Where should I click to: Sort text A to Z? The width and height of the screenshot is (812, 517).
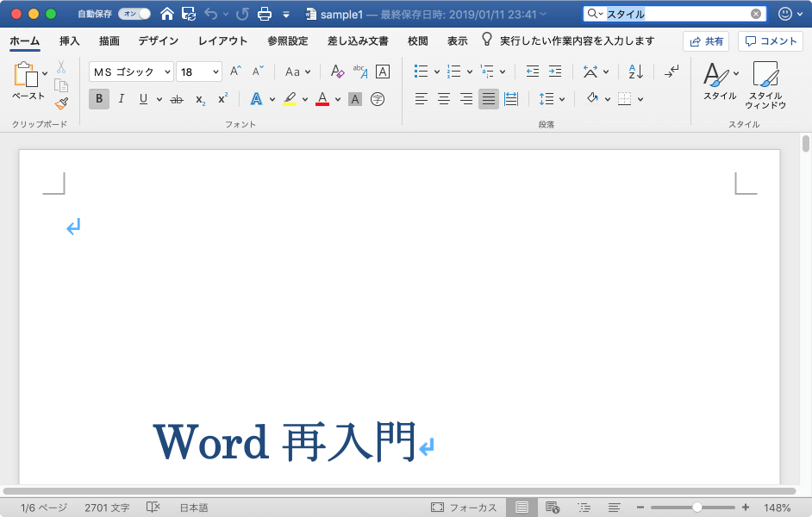pyautogui.click(x=636, y=72)
